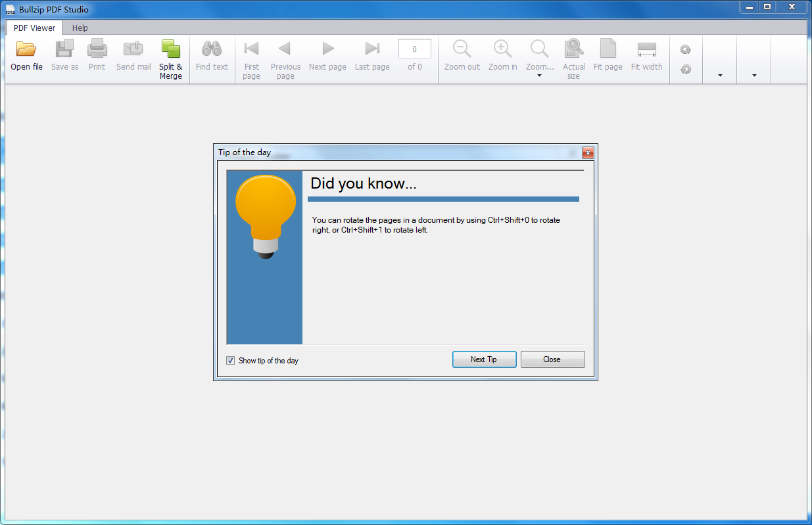Switch to the Help tab

pyautogui.click(x=80, y=28)
